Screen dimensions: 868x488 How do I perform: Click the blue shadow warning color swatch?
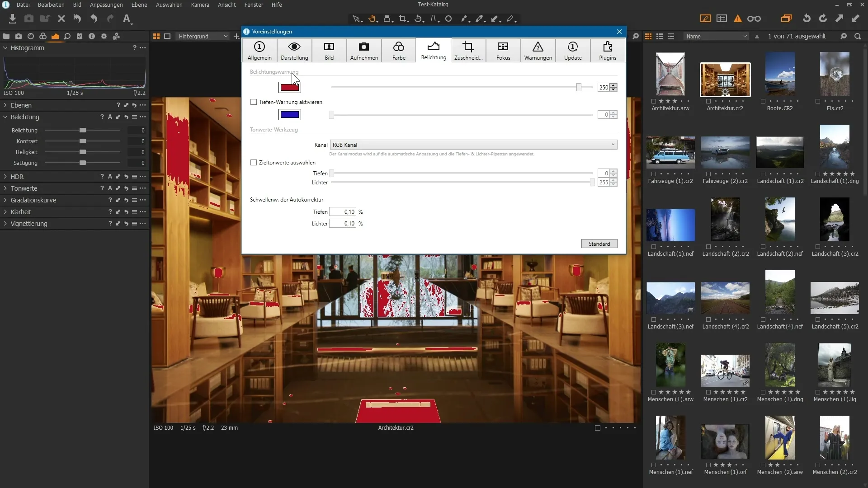click(x=290, y=115)
